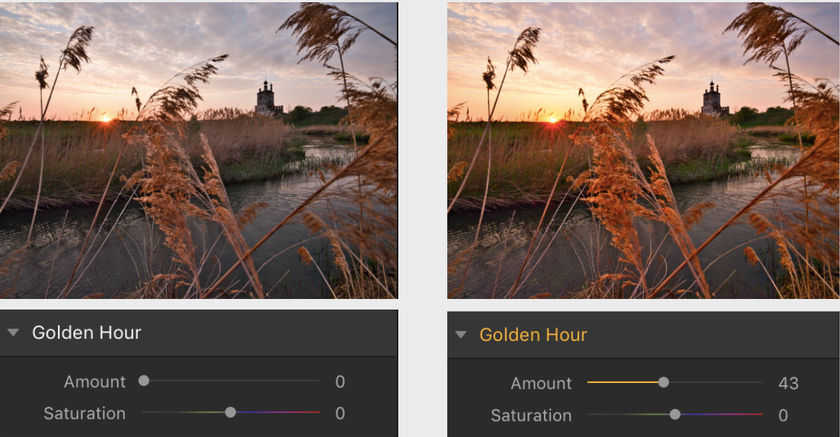
Task: Click the left Saturation value 0
Action: click(x=340, y=413)
